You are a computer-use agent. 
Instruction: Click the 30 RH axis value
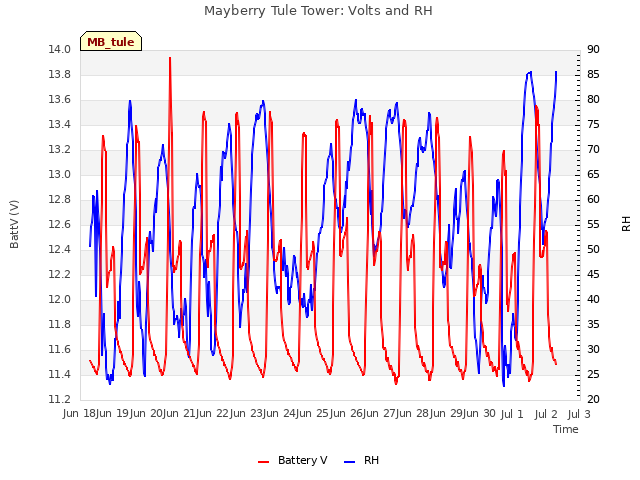click(x=593, y=349)
